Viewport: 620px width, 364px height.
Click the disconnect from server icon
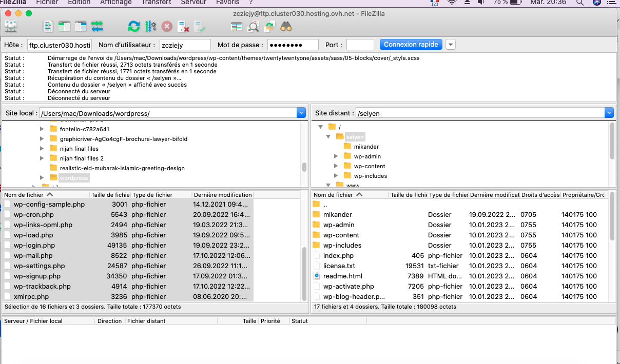tap(183, 26)
